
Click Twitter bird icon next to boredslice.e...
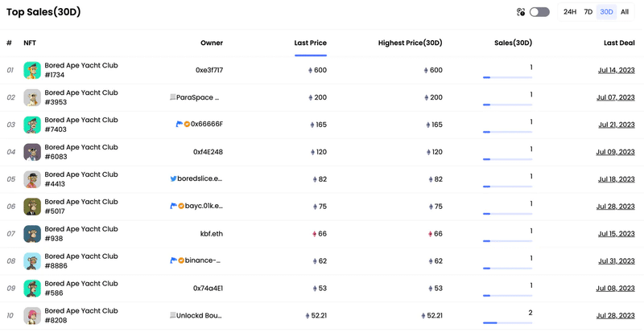pos(173,179)
